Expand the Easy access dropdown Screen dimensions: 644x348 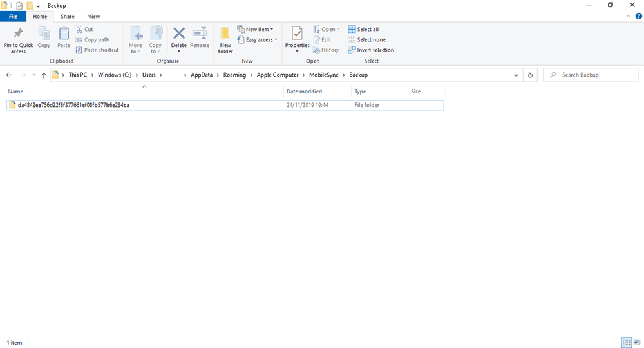pos(276,39)
